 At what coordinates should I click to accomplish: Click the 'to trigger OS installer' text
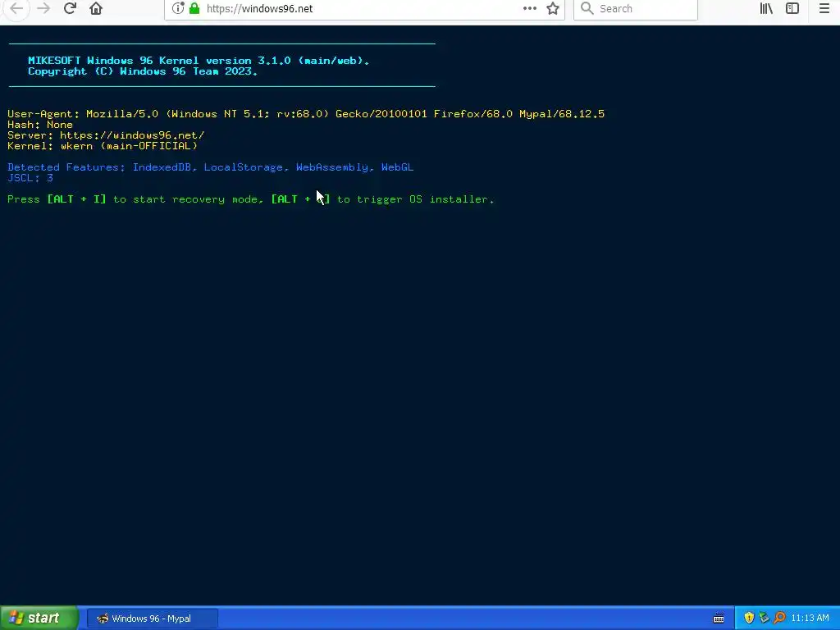click(x=415, y=199)
